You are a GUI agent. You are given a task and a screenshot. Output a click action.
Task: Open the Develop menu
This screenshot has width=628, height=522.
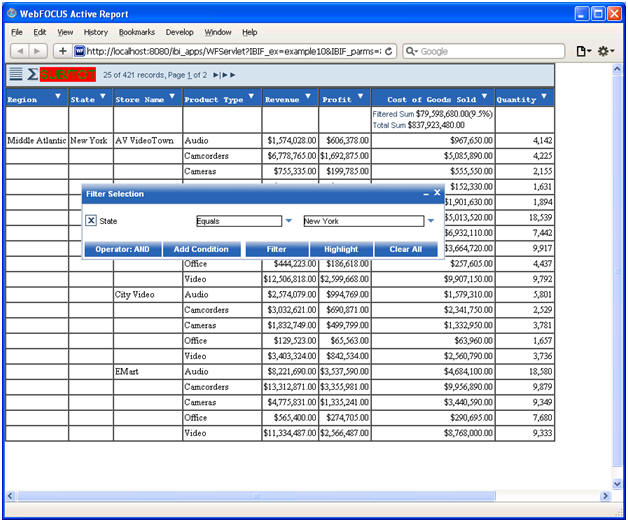pos(179,32)
